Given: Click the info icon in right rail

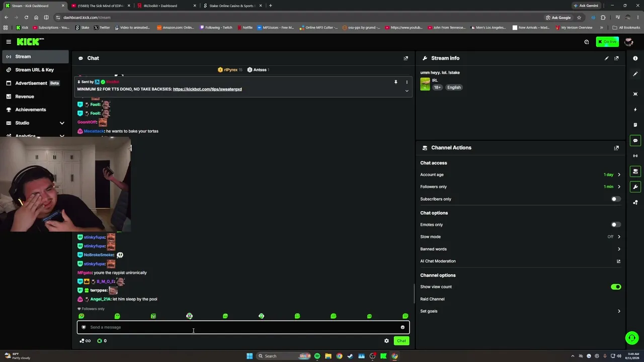Looking at the screenshot, I should point(635,58).
